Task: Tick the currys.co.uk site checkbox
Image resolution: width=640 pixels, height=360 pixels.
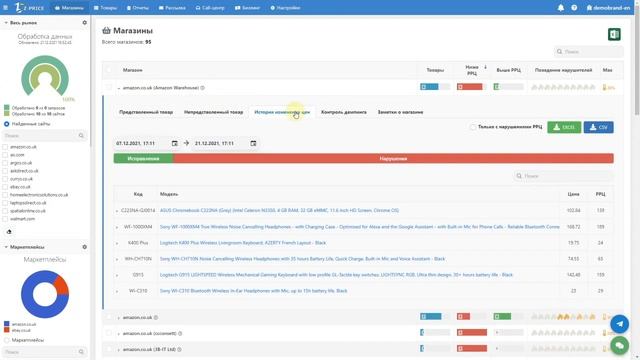Action: tap(5, 179)
